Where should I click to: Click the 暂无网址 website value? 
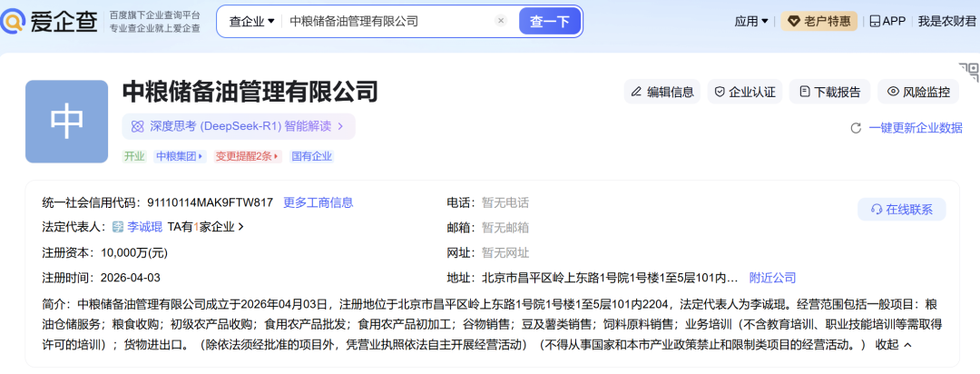click(x=505, y=252)
